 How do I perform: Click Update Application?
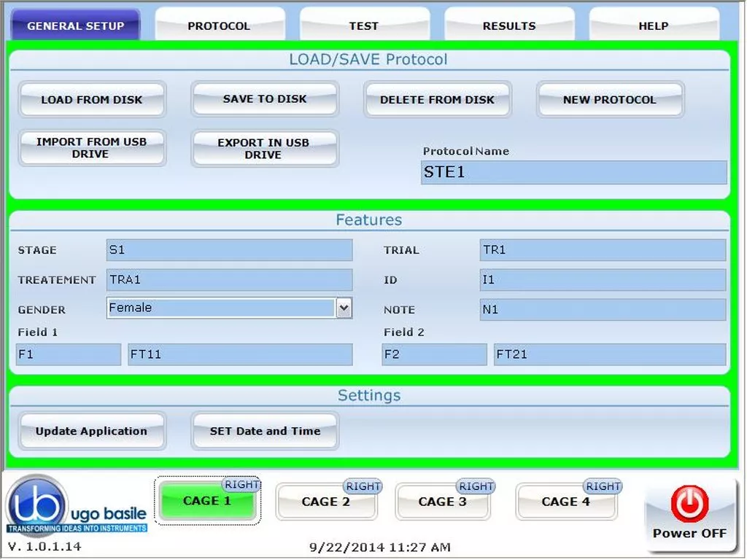point(92,431)
